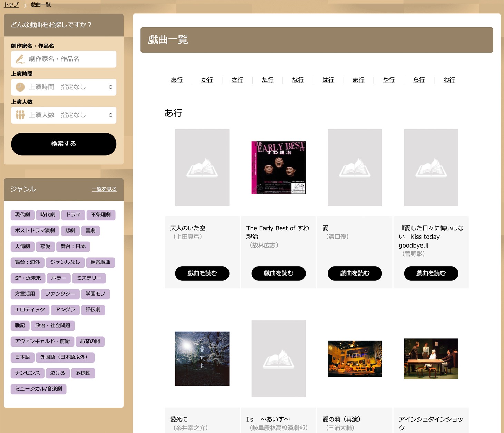Select the 戦記 genre tag

click(x=20, y=326)
